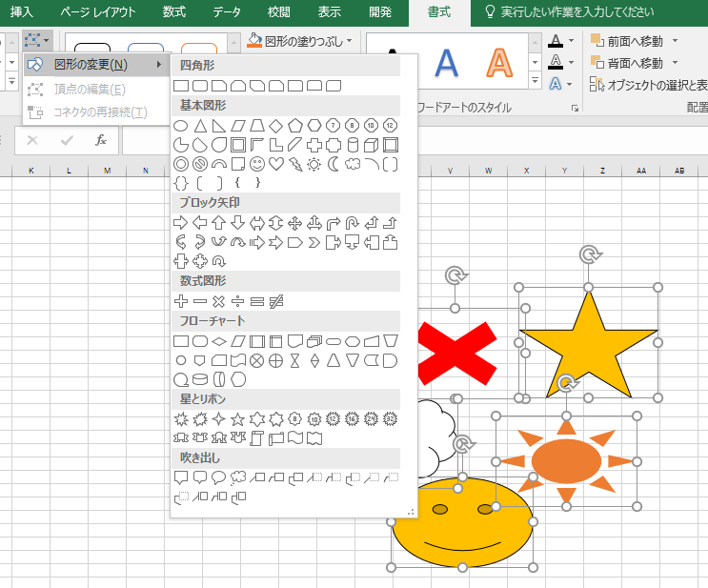
Task: Switch to the ページ レイアウト tab
Action: [x=98, y=11]
